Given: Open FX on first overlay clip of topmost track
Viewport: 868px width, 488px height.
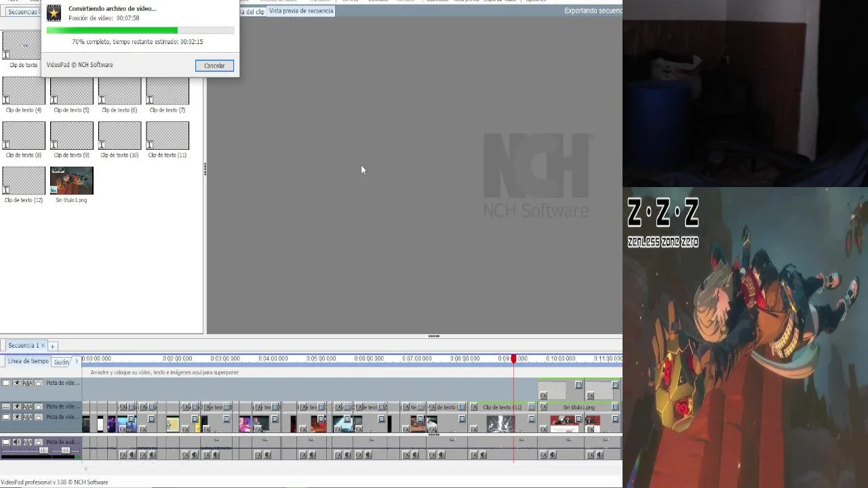Looking at the screenshot, I should (543, 395).
